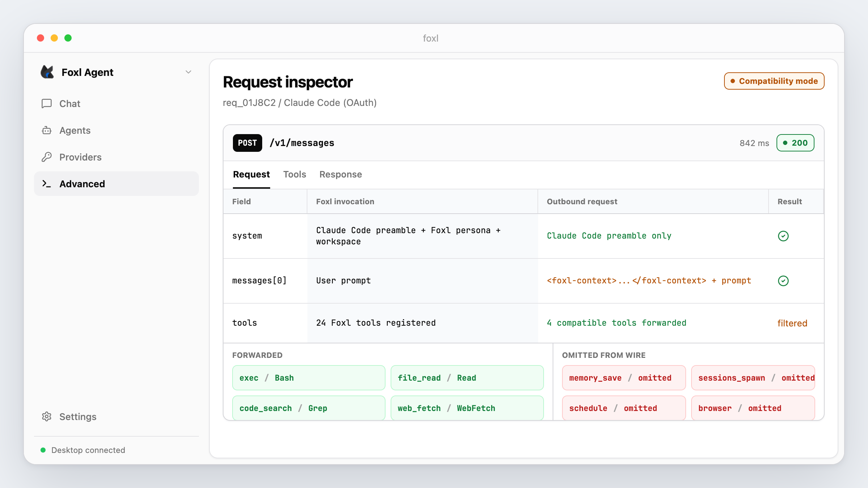The height and width of the screenshot is (488, 868).
Task: Click the system row checkmark result icon
Action: (783, 236)
